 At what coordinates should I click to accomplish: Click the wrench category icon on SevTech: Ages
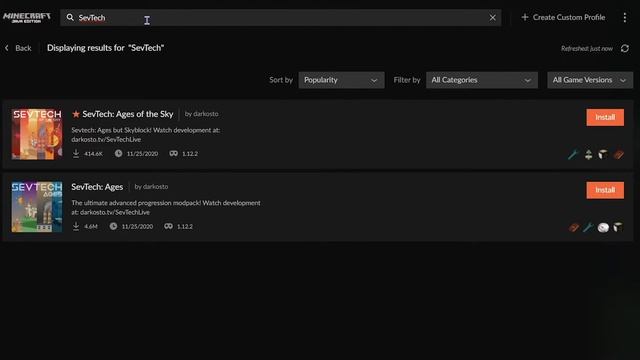588,227
